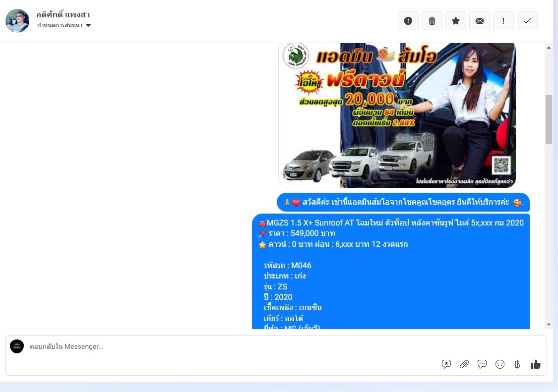Expand the กำหนดการสนทนา dropdown
The image size is (558, 392).
pos(64,25)
